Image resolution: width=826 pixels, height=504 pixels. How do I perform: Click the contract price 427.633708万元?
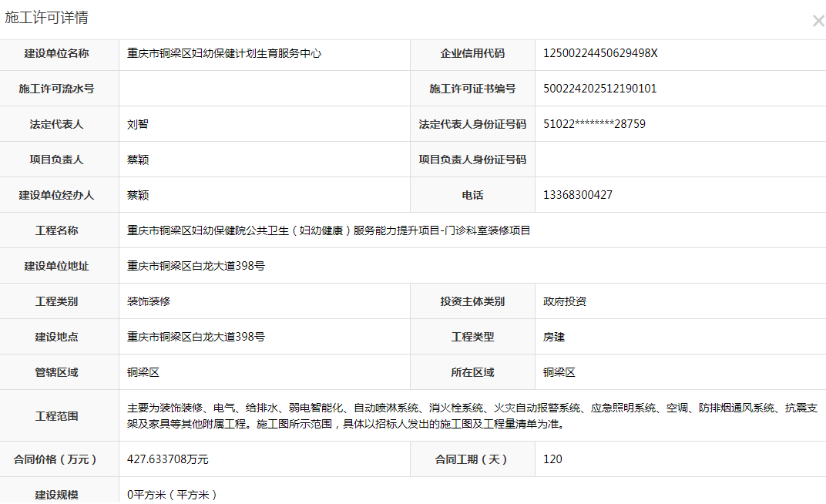point(167,459)
